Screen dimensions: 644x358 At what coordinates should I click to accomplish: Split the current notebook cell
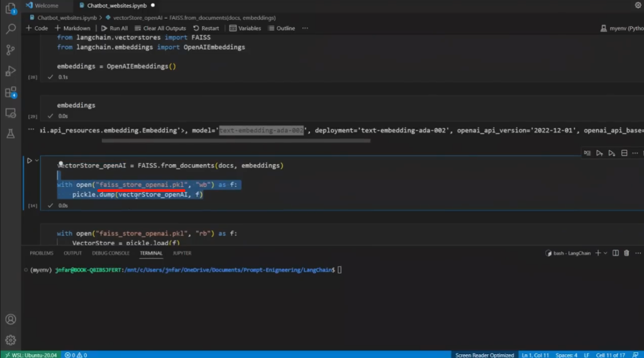(624, 153)
